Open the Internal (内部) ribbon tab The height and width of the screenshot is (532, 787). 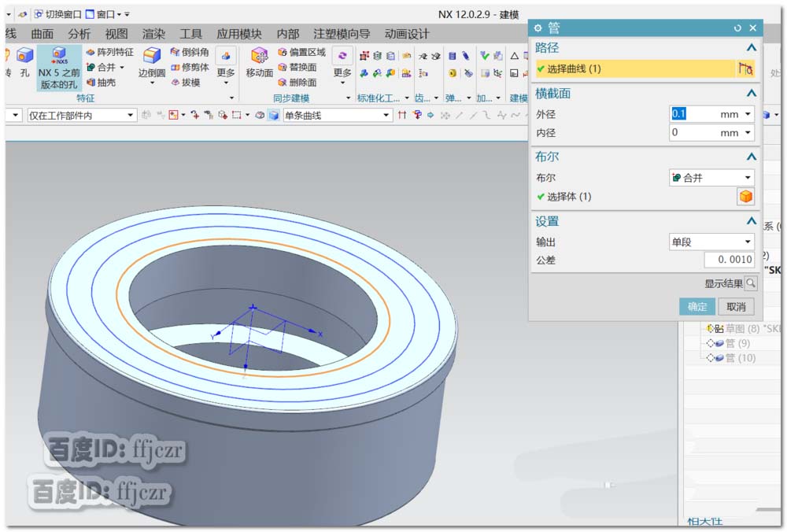tap(288, 34)
